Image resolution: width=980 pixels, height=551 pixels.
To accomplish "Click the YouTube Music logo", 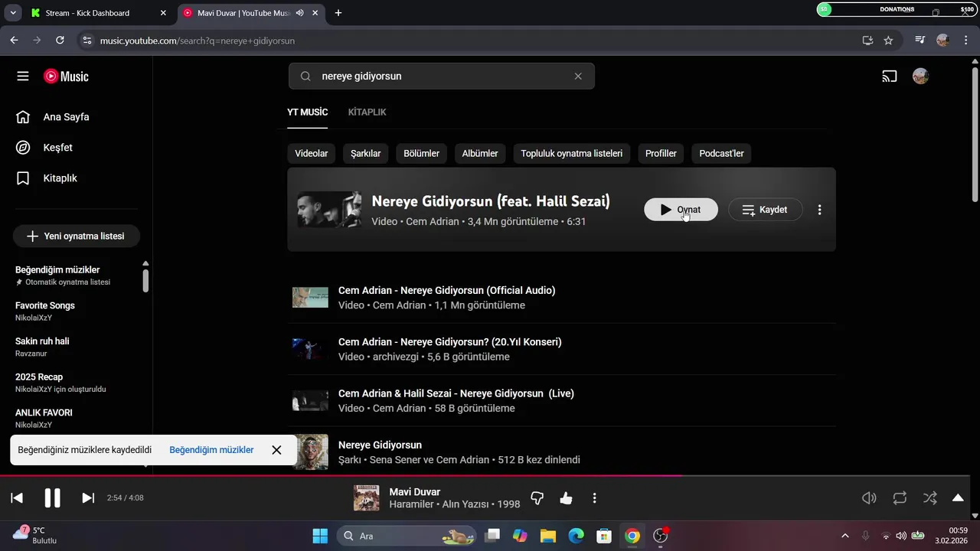I will pos(66,77).
